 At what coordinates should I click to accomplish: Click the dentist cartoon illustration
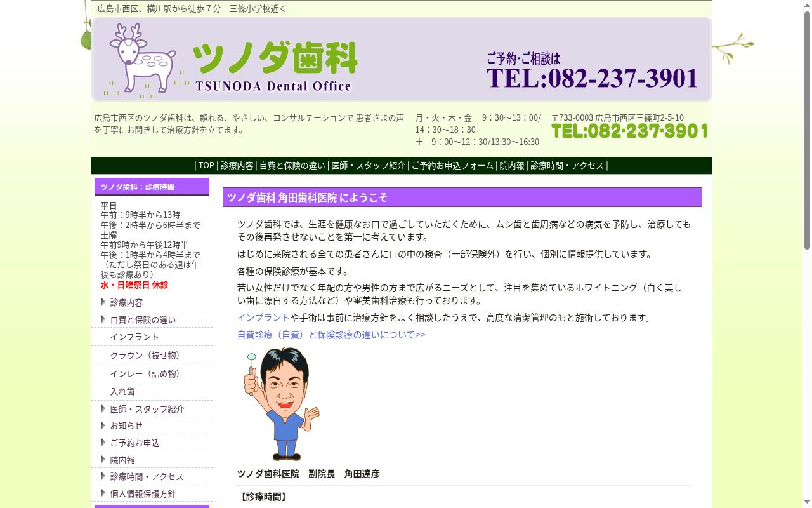click(x=281, y=403)
